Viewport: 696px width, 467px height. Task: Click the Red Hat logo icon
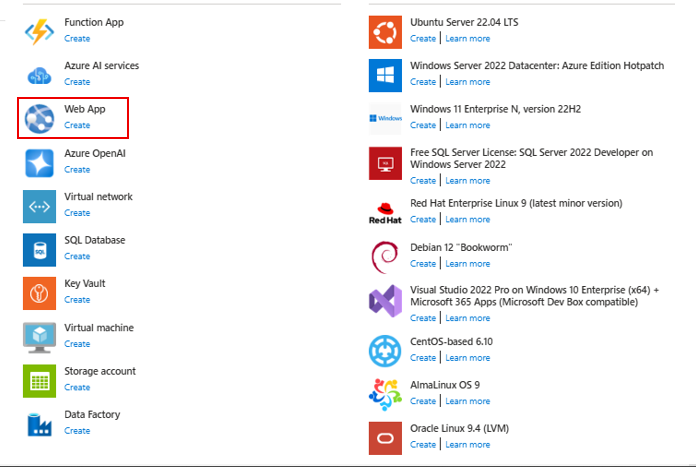coord(385,213)
